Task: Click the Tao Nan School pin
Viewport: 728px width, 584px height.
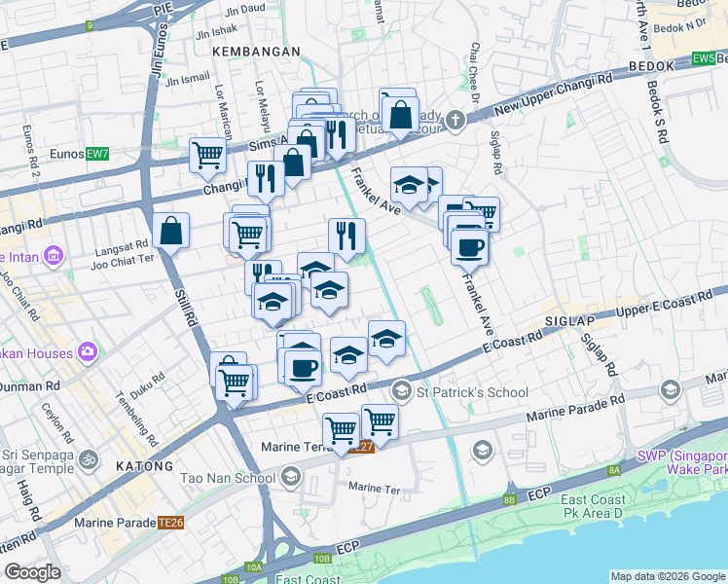Action: coord(291,478)
